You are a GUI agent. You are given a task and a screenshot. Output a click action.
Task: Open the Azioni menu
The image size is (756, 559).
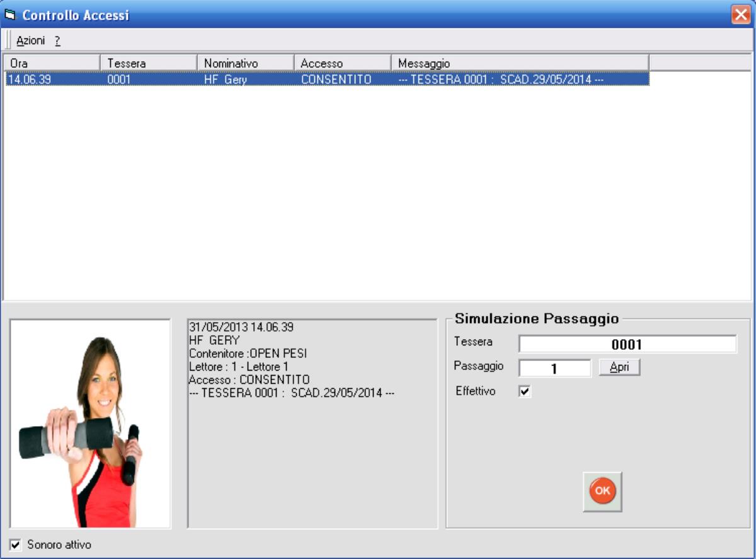pyautogui.click(x=31, y=40)
